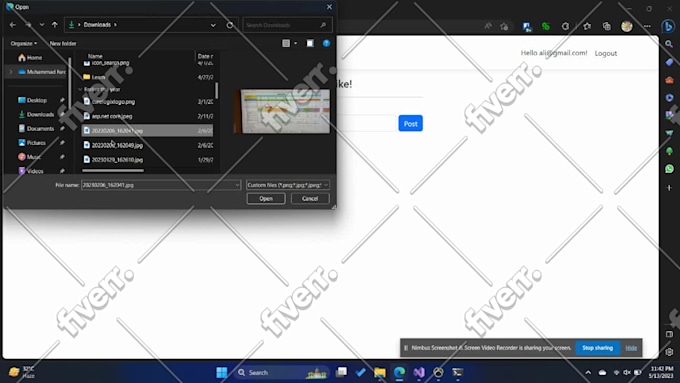Open Edge sidebar WhatsApp icon
The height and width of the screenshot is (383, 680).
click(x=669, y=169)
